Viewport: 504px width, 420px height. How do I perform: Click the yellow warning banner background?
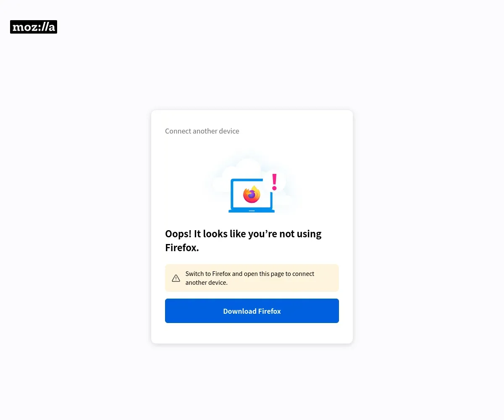[x=252, y=278]
